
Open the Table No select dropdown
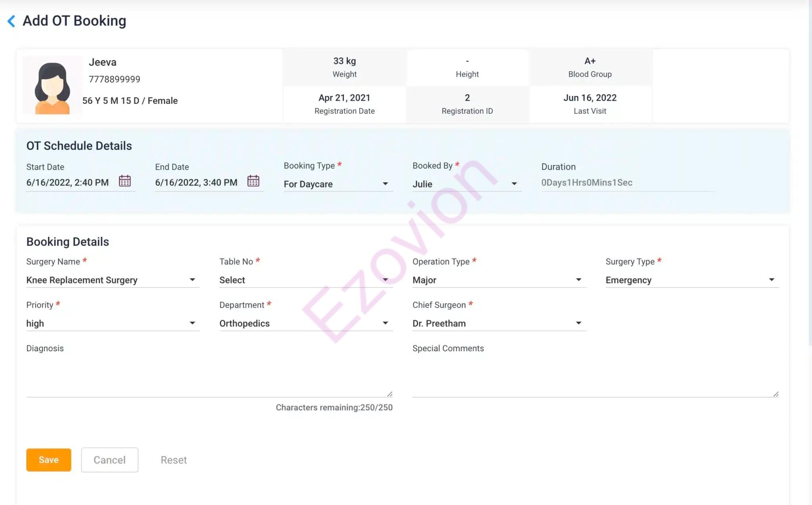click(x=305, y=280)
